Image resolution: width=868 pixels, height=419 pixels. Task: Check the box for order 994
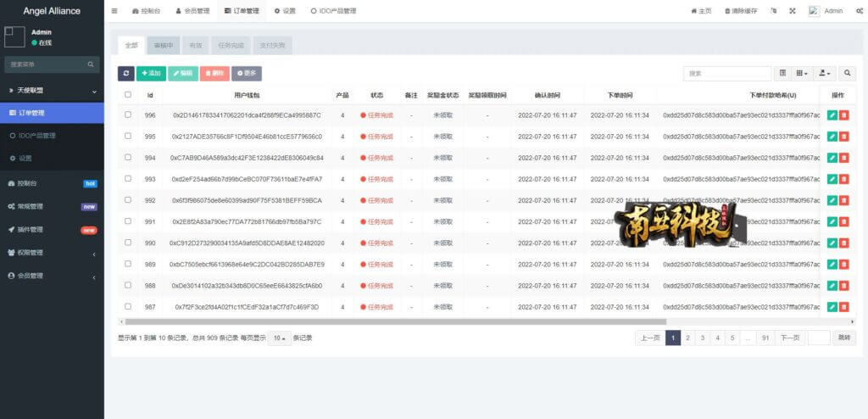coord(128,158)
